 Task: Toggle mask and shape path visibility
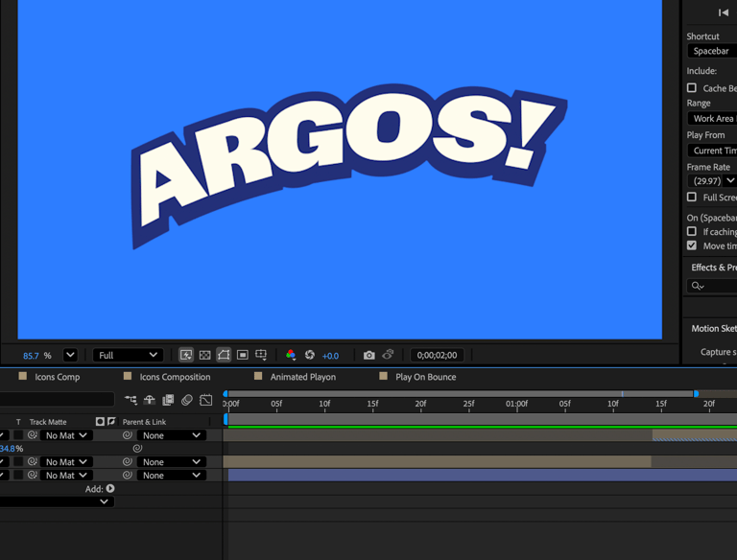[224, 355]
